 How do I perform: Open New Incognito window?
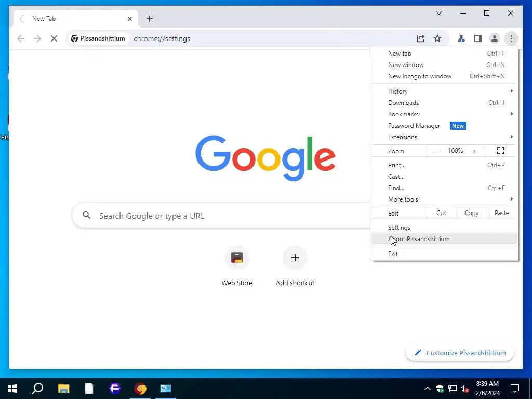444,76
